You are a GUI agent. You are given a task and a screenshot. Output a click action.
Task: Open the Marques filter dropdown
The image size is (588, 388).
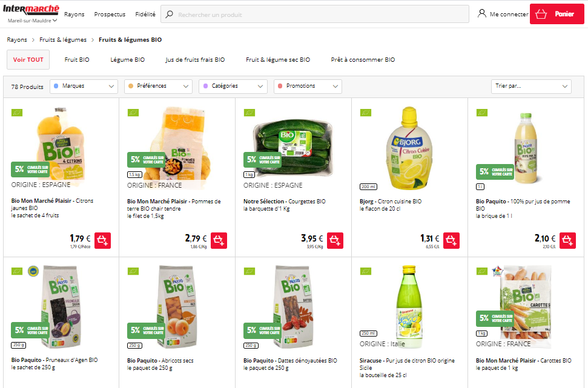click(84, 86)
